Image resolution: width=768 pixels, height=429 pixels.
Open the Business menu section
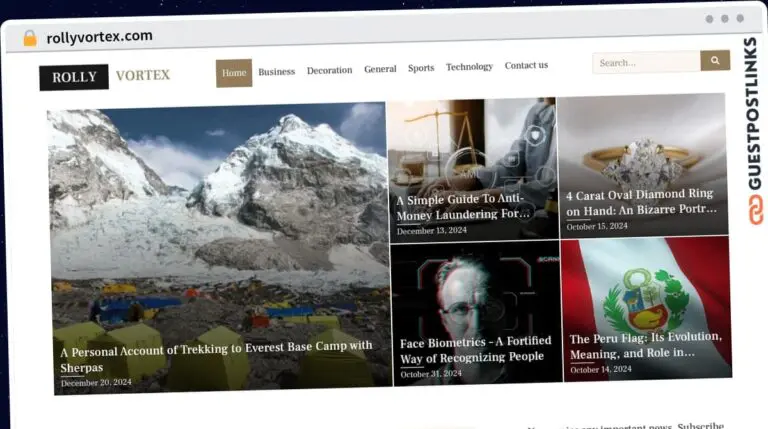(x=276, y=72)
